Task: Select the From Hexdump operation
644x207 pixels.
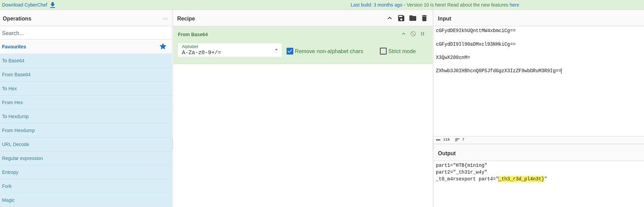Action: coord(86,130)
